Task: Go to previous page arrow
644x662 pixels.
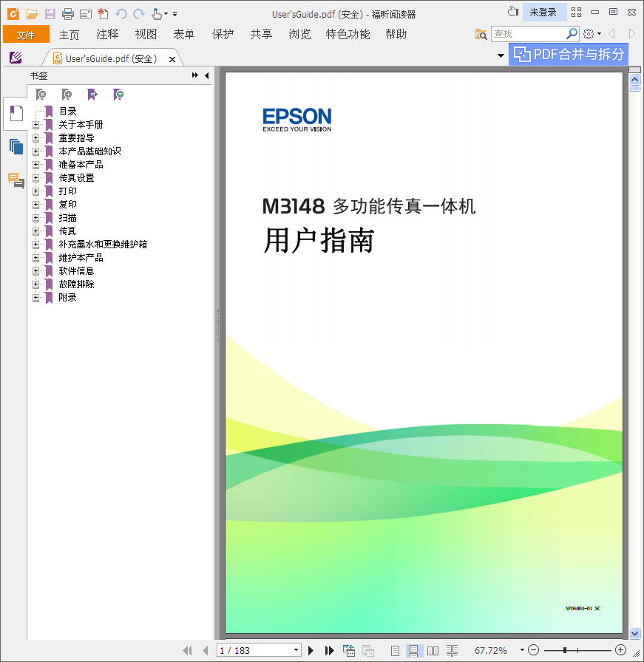Action: pyautogui.click(x=206, y=651)
